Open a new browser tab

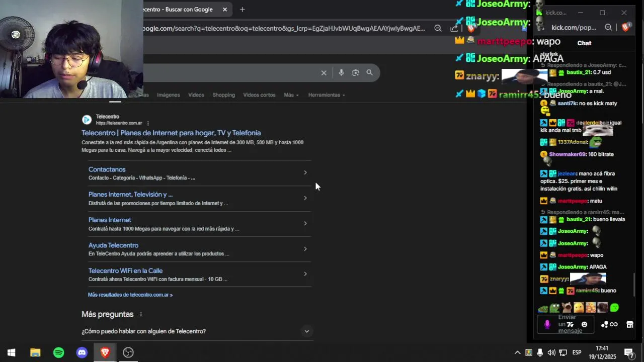tap(242, 10)
